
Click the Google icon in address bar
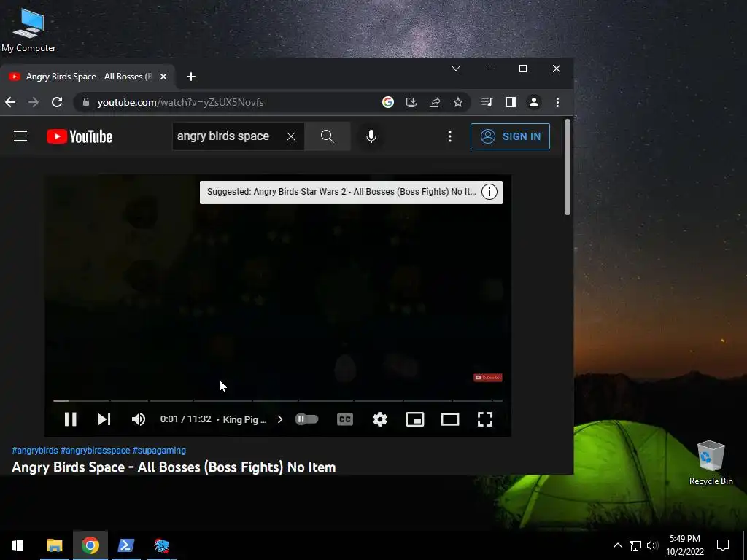388,102
